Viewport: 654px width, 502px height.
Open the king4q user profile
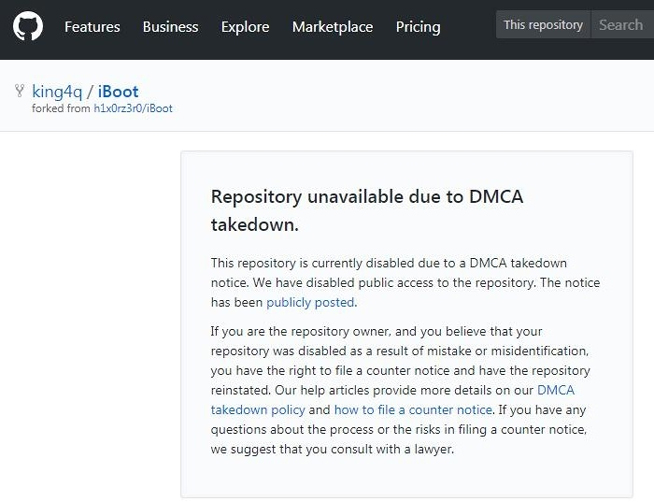coord(57,92)
